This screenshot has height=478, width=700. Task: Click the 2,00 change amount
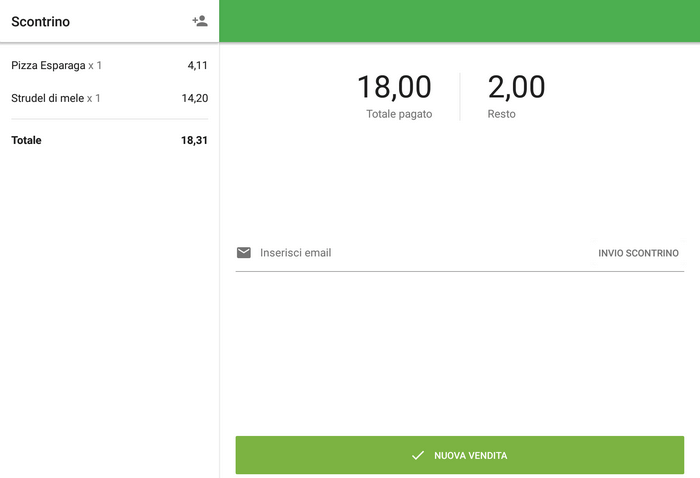516,87
